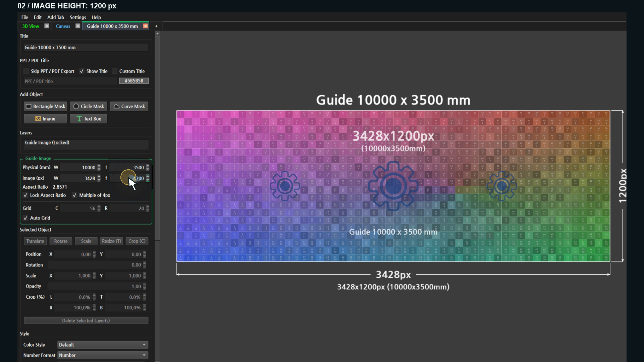Step the Scale Y value
Image resolution: width=644 pixels, height=362 pixels.
pos(145,276)
